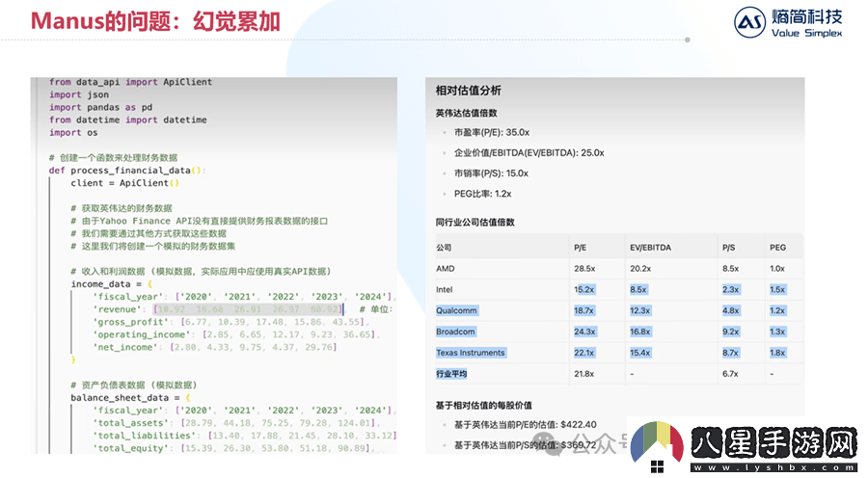Viewport: 868px width, 478px height.
Task: Select the "Intel" company cell
Action: [444, 290]
